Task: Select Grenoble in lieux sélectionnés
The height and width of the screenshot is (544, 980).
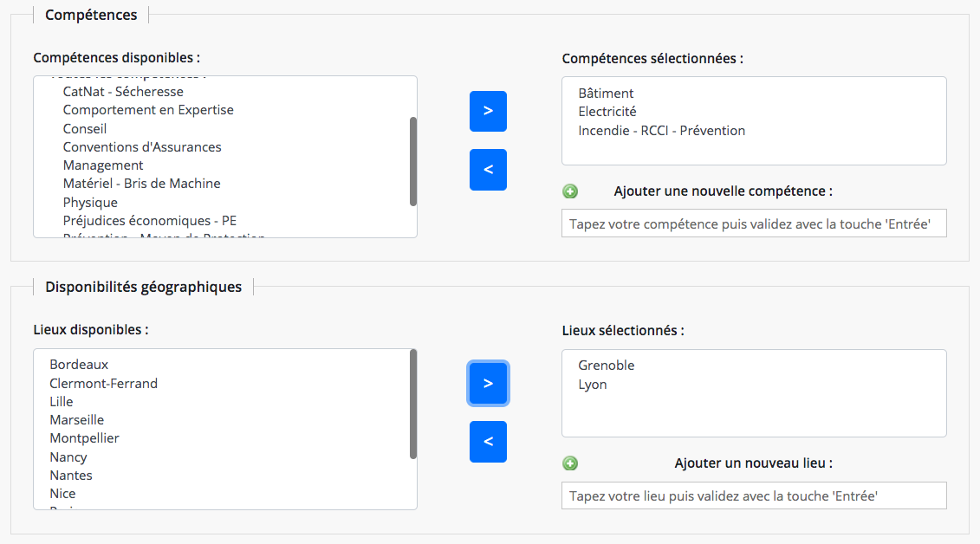Action: [x=607, y=366]
